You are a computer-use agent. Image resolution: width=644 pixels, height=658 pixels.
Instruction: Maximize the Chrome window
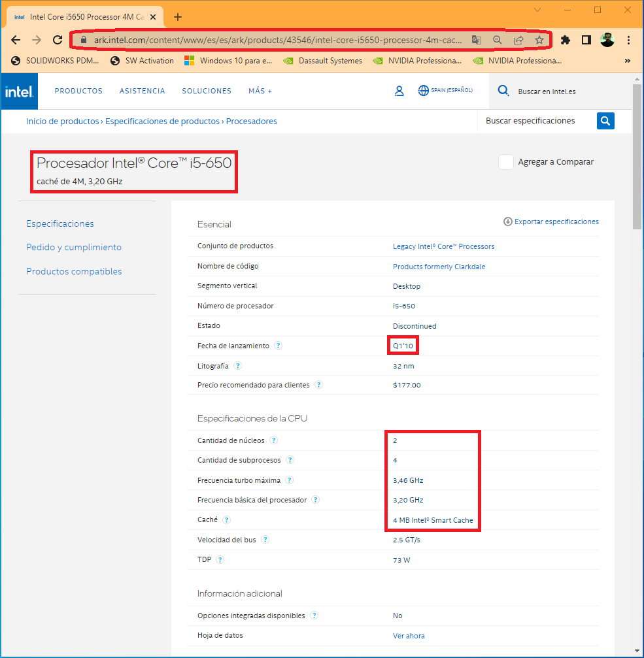tap(598, 10)
